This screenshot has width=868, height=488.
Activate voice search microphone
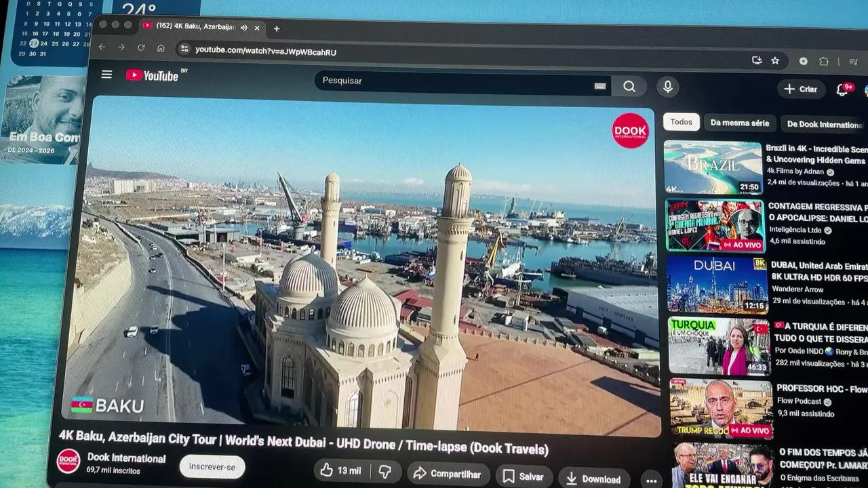(x=667, y=87)
